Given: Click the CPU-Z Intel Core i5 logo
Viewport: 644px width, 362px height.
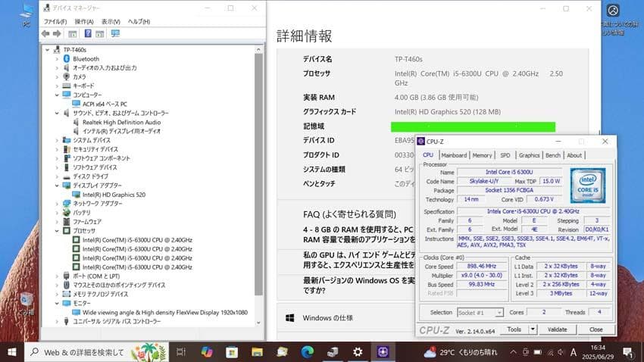Looking at the screenshot, I should click(x=588, y=185).
